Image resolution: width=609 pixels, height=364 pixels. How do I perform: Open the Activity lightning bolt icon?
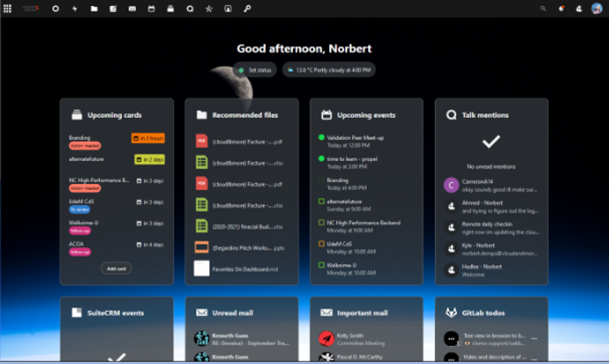pyautogui.click(x=74, y=9)
